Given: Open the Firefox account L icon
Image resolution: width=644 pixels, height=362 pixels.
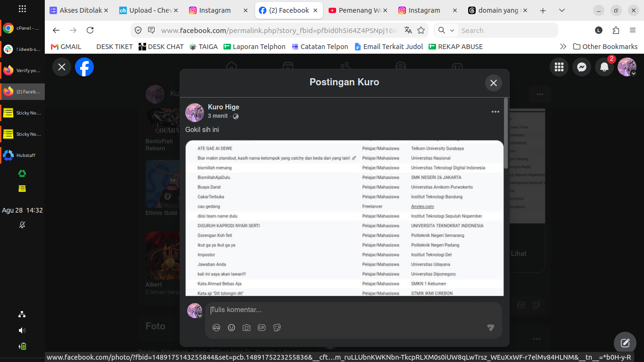Looking at the screenshot, I should [599, 30].
